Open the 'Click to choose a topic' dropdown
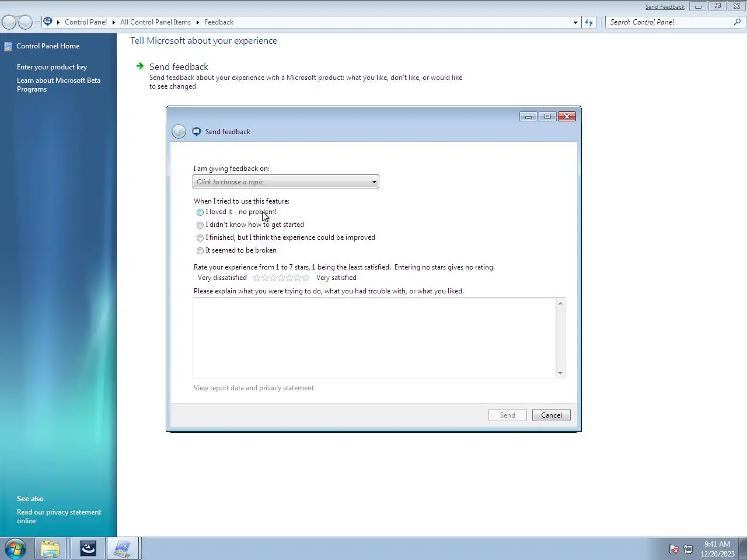This screenshot has height=560, width=747. (286, 182)
